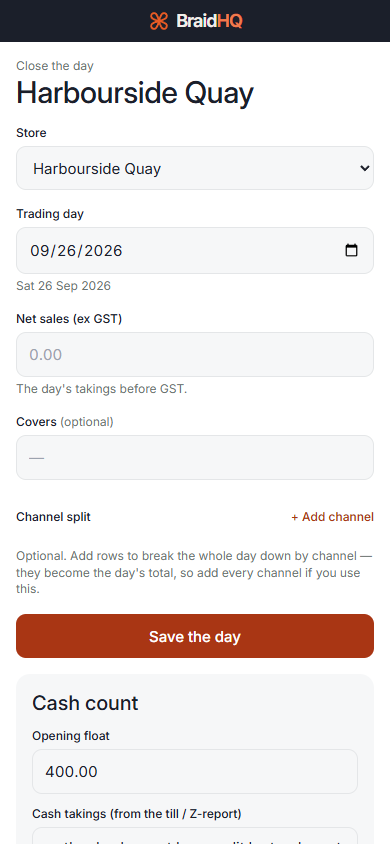Image resolution: width=390 pixels, height=844 pixels.
Task: Click the Net sales (ex GST) label
Action: [x=69, y=319]
